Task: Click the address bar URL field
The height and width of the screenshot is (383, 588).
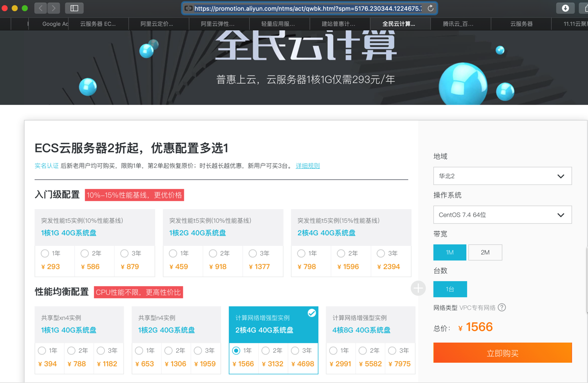Action: tap(310, 8)
